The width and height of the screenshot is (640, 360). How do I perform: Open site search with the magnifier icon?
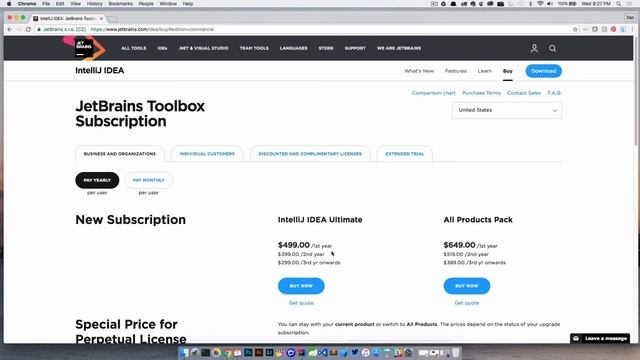click(552, 48)
